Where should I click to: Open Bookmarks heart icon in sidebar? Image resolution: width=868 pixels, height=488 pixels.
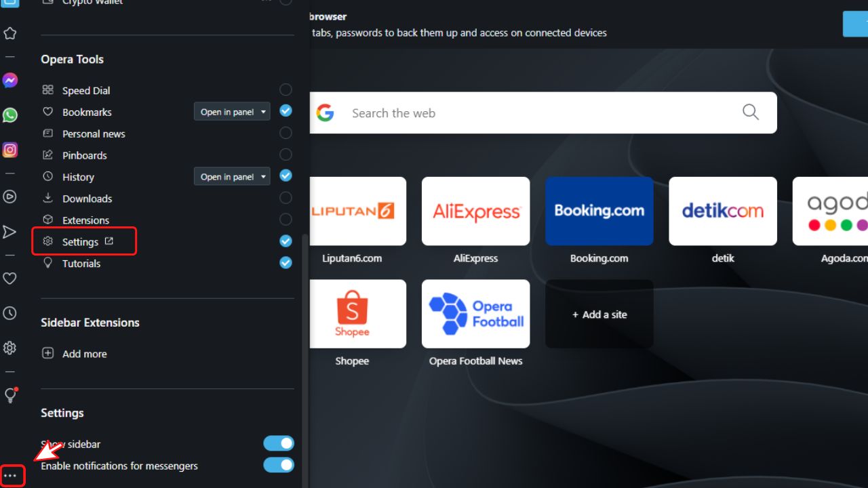[9, 279]
